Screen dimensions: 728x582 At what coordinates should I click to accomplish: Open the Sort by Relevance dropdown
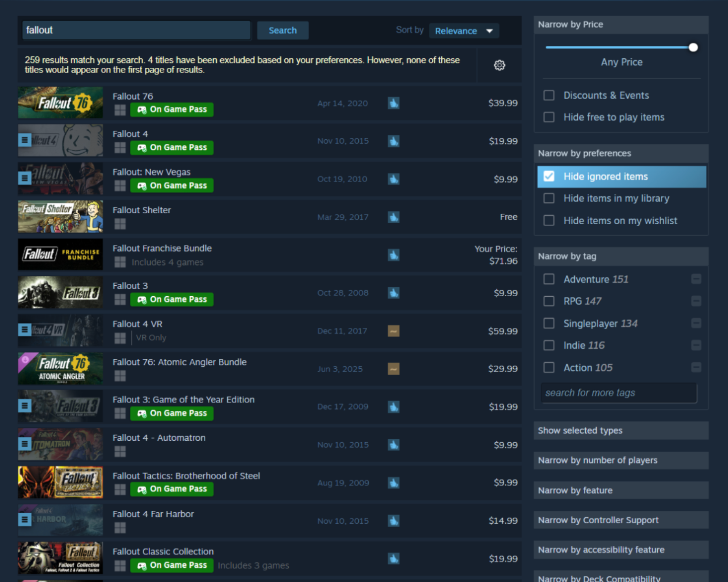point(464,31)
